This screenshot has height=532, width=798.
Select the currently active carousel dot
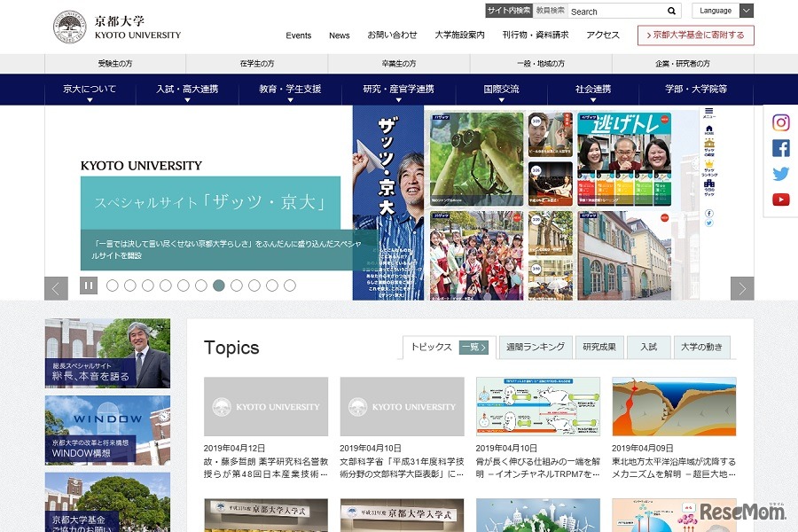click(x=219, y=286)
